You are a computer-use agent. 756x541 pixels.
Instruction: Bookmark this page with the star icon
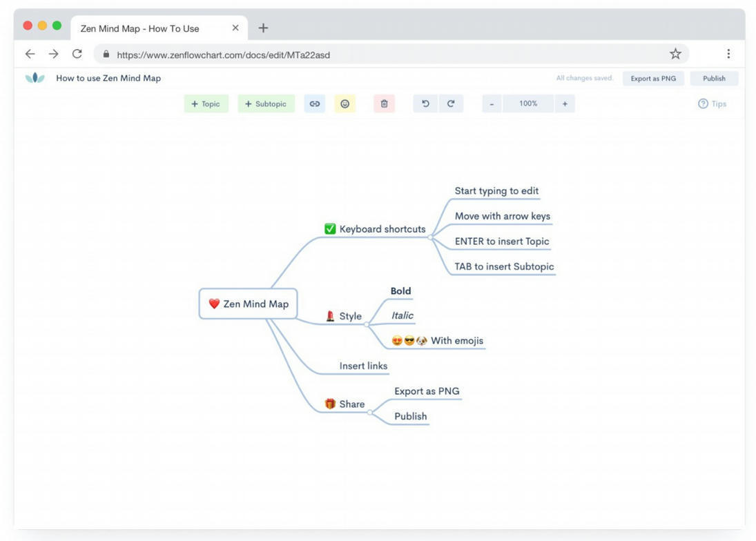(x=675, y=54)
